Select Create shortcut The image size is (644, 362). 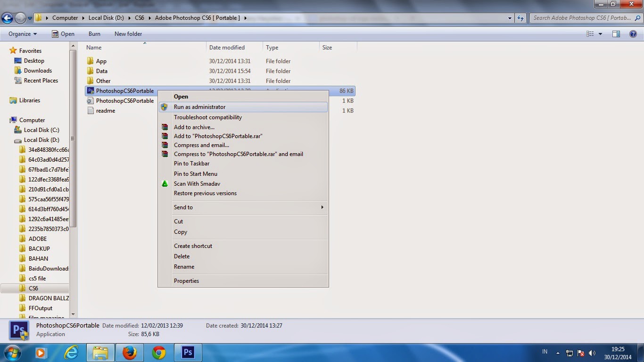(x=243, y=246)
